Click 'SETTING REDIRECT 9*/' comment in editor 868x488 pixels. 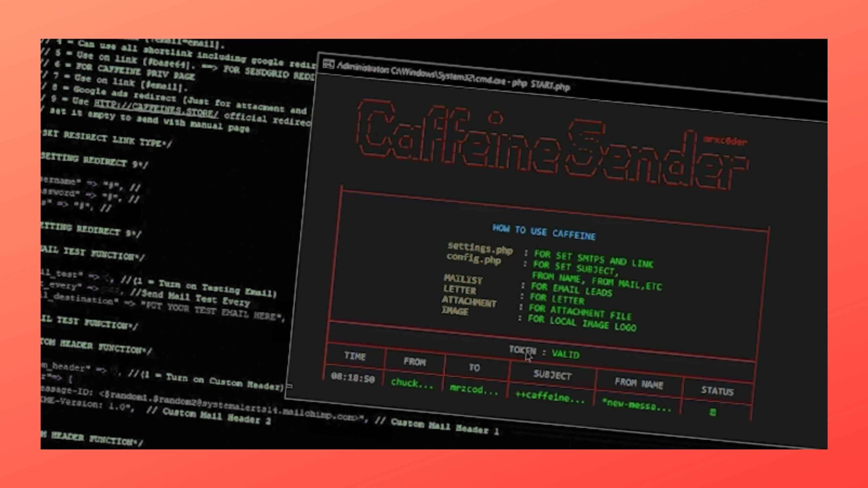(x=94, y=160)
